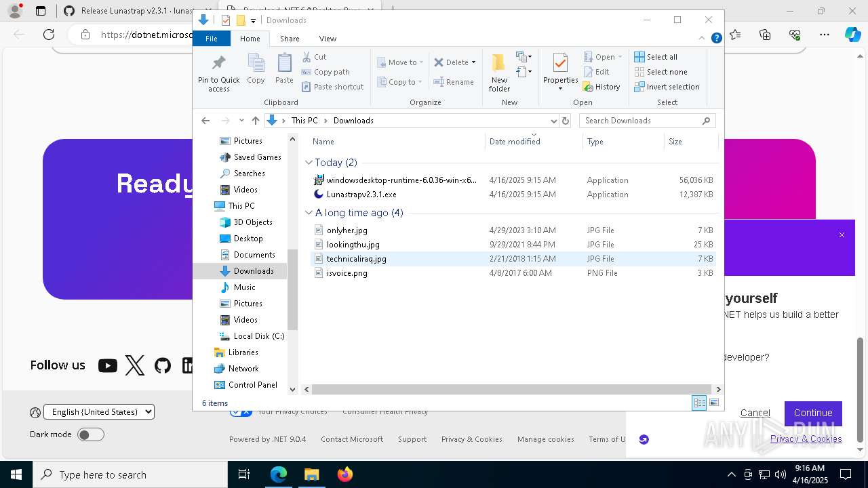This screenshot has width=868, height=488.
Task: Switch to the Share ribbon tab
Action: tap(290, 39)
